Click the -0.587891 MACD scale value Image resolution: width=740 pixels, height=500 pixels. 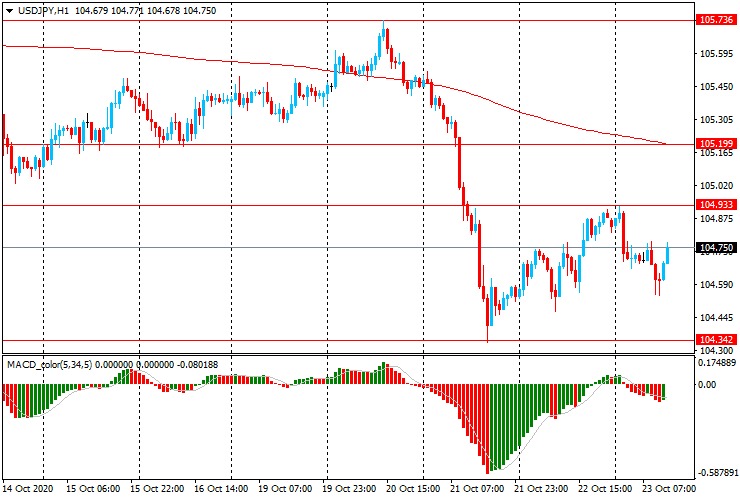tap(717, 473)
